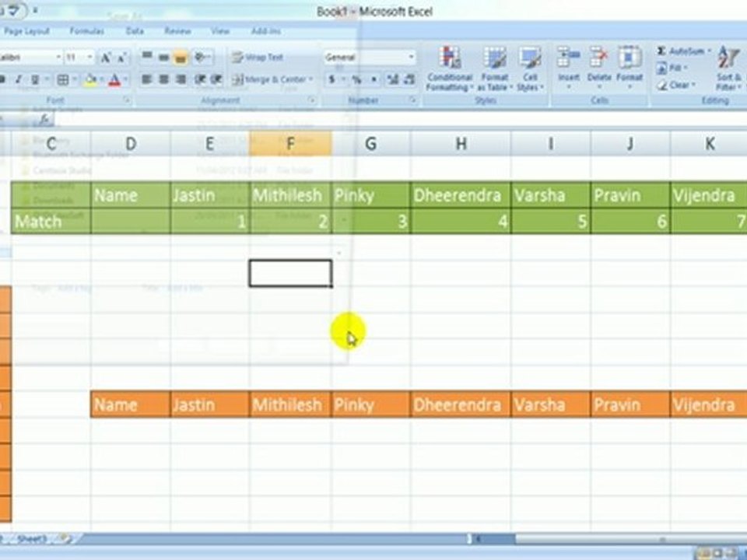Click the AutoSum sigma icon

pyautogui.click(x=661, y=51)
